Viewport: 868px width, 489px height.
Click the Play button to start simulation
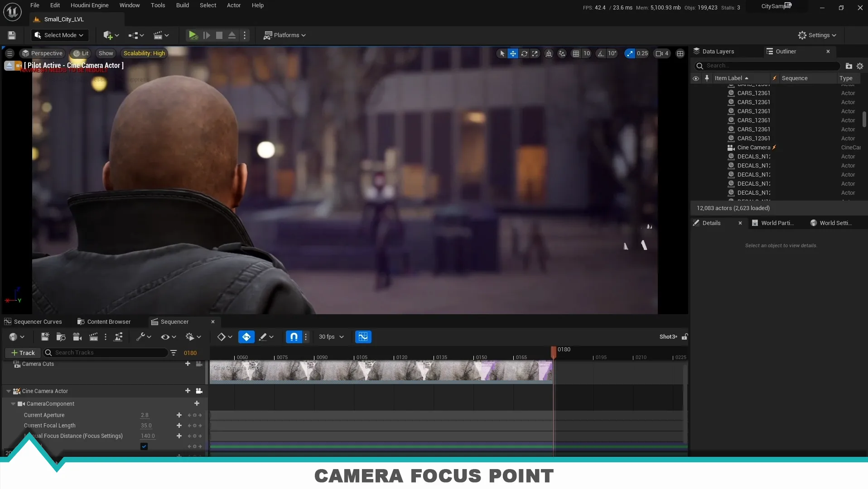[193, 35]
